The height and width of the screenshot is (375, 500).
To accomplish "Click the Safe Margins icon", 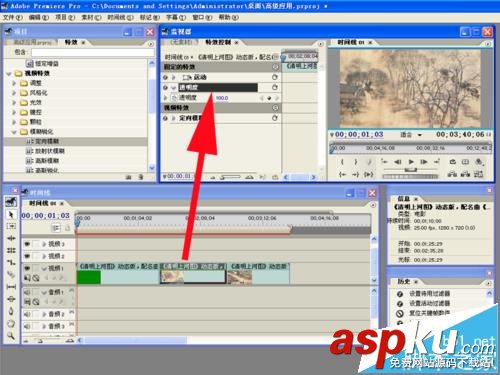I will 465,162.
